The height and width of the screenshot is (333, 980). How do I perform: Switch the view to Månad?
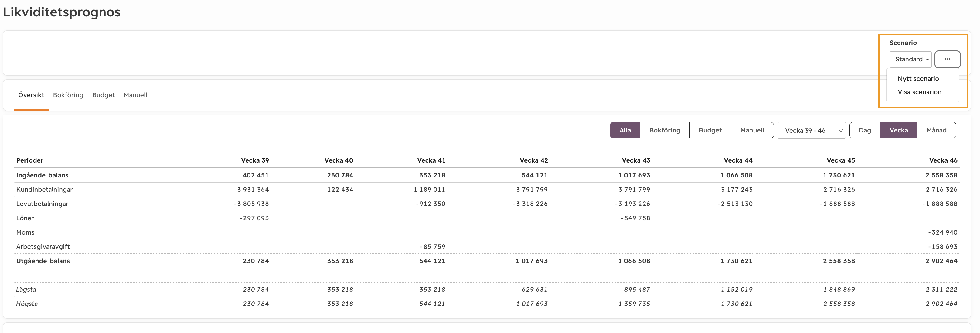click(936, 130)
